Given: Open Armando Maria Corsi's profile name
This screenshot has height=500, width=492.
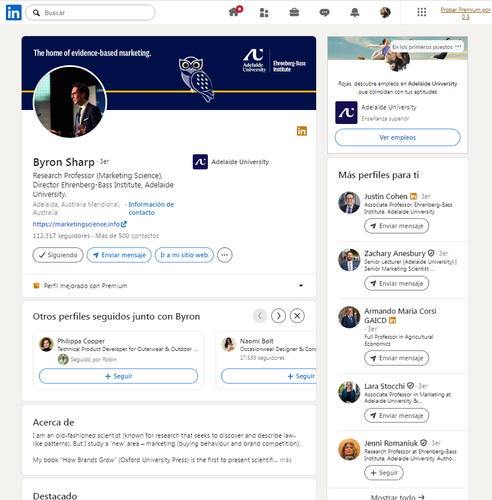Looking at the screenshot, I should (x=400, y=315).
